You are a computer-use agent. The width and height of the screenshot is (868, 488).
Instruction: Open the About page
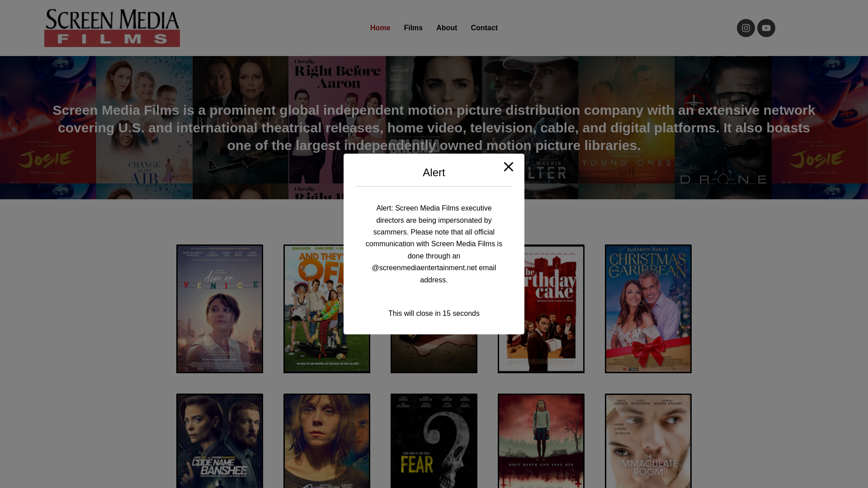pos(447,28)
